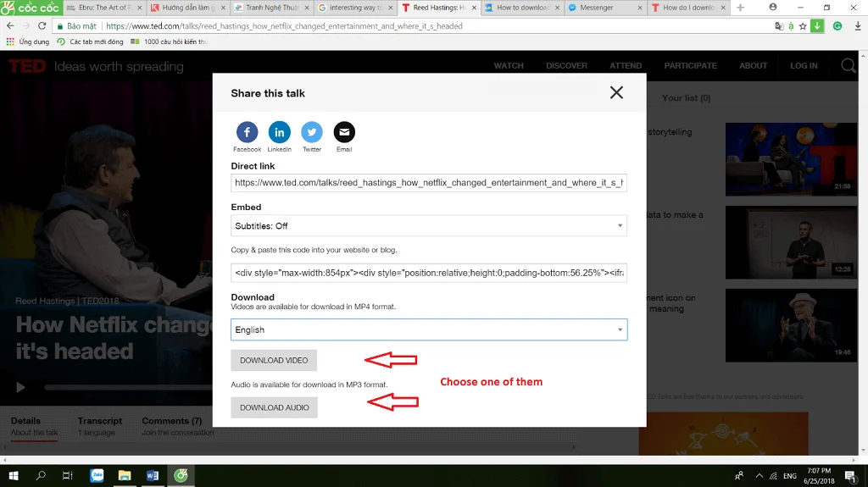Open the 12:25 related talk thumbnail
This screenshot has width=868, height=487.
point(791,242)
